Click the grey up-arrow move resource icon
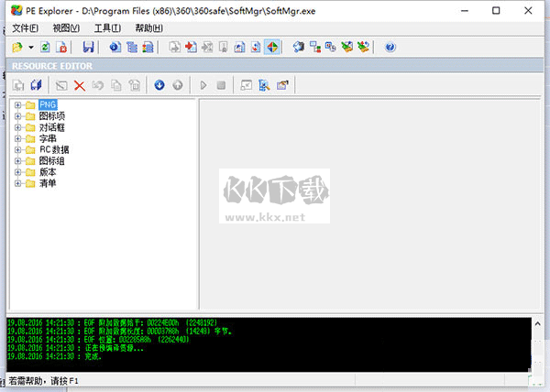 tap(178, 85)
